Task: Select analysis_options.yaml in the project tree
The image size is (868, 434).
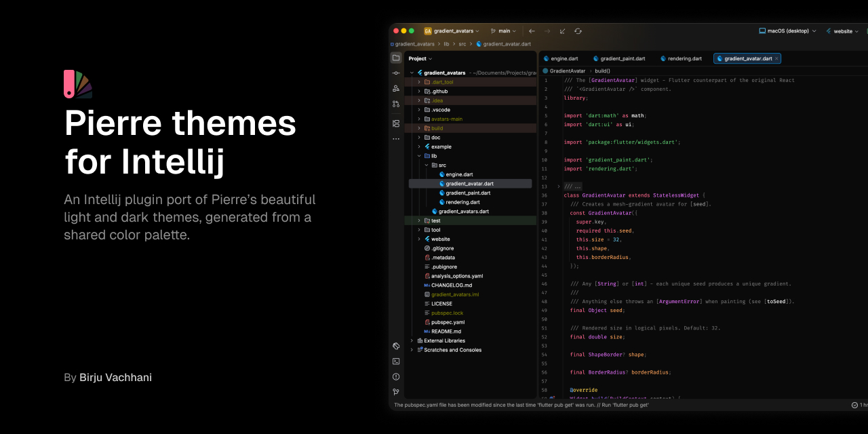Action: coord(453,276)
